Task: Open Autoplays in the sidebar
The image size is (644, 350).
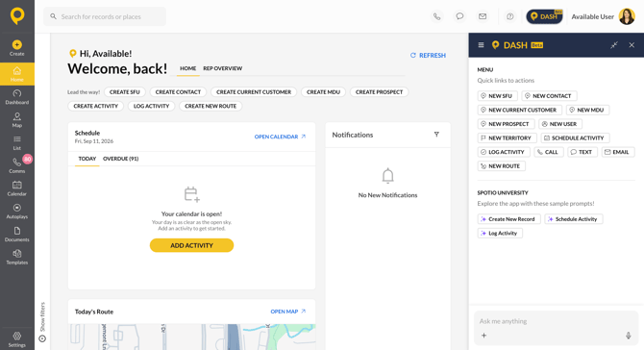Action: (x=17, y=212)
